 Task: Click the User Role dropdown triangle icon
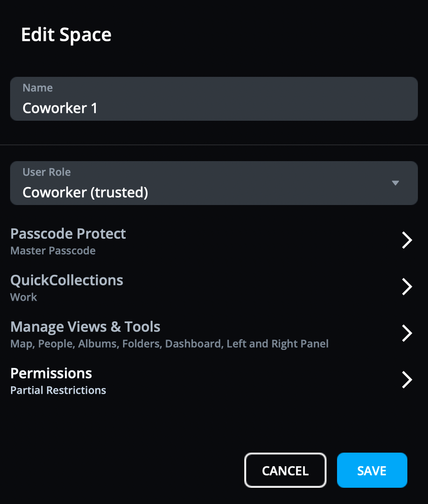point(395,183)
